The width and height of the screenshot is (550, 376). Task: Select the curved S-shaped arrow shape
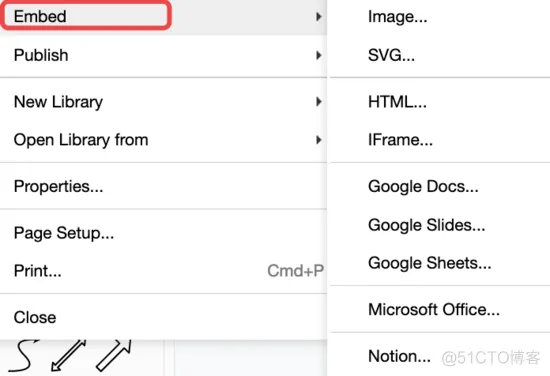(x=24, y=355)
